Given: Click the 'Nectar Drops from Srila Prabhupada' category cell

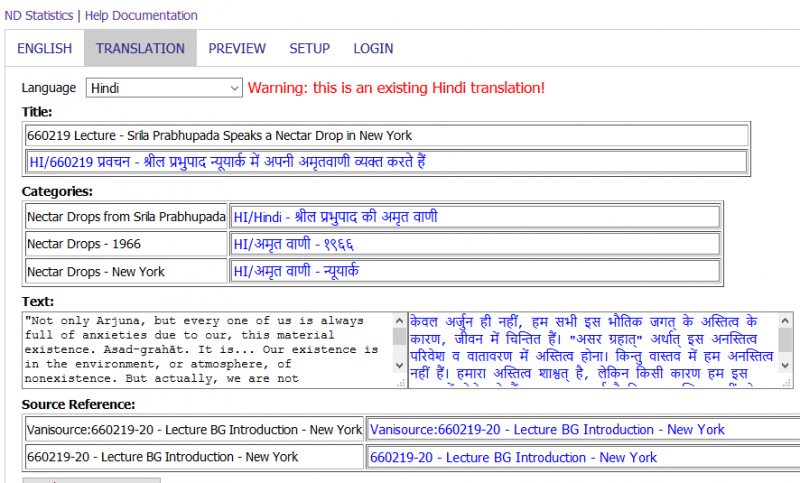Looking at the screenshot, I should pyautogui.click(x=126, y=217).
